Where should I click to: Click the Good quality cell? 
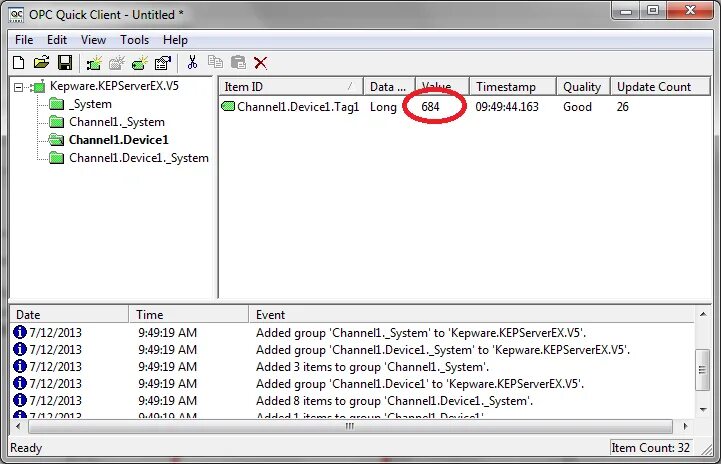click(577, 107)
